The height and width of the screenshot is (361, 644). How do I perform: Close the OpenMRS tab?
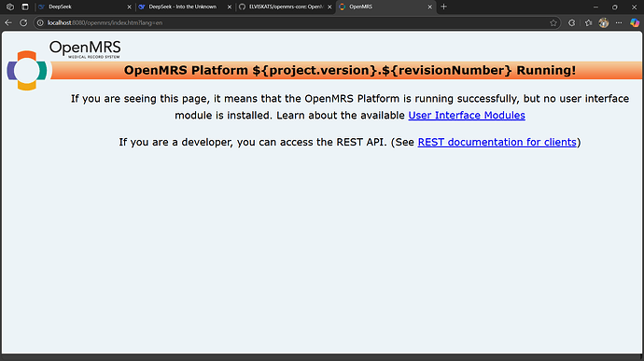pos(429,7)
